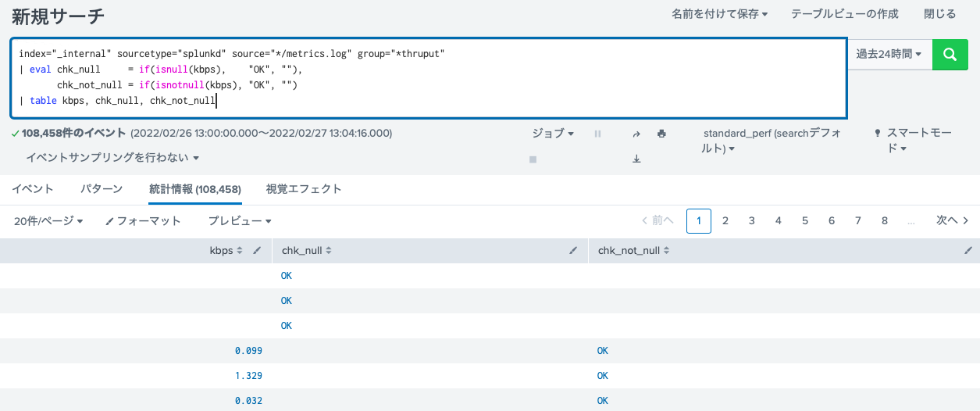Go to results page 8
Screen dimensions: 980x411
[885, 221]
